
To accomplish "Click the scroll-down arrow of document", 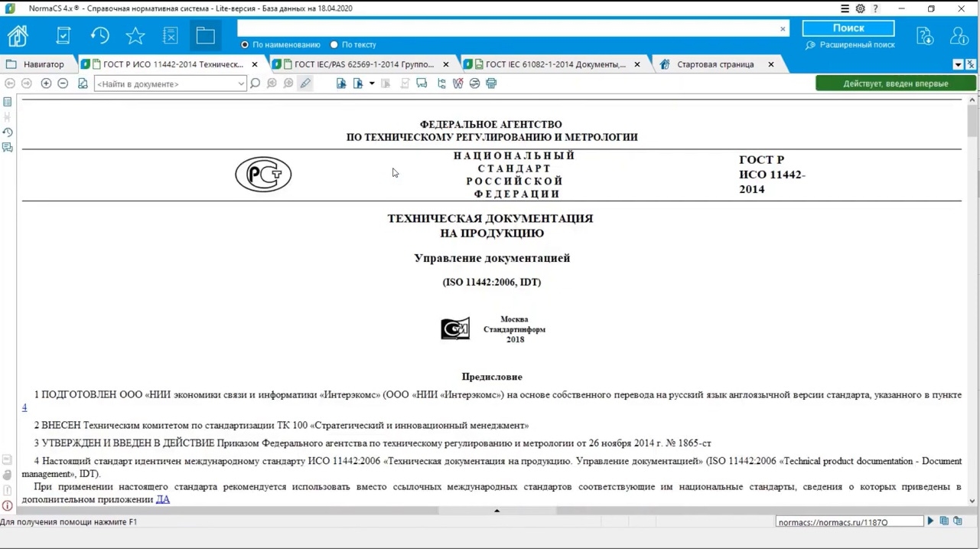I will point(972,501).
